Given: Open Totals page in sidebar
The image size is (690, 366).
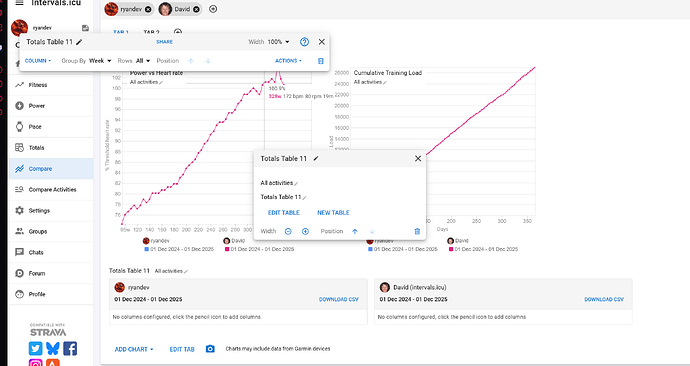Looking at the screenshot, I should pos(51,148).
